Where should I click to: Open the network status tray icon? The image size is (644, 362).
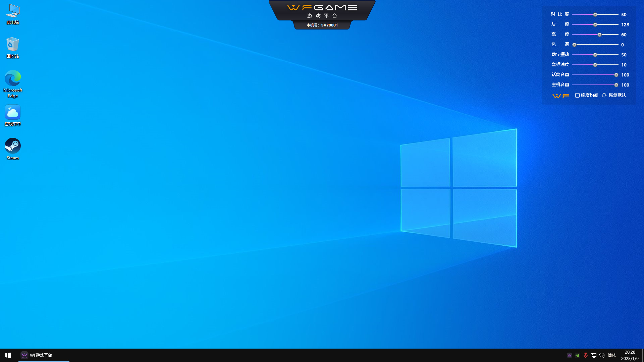pyautogui.click(x=594, y=355)
